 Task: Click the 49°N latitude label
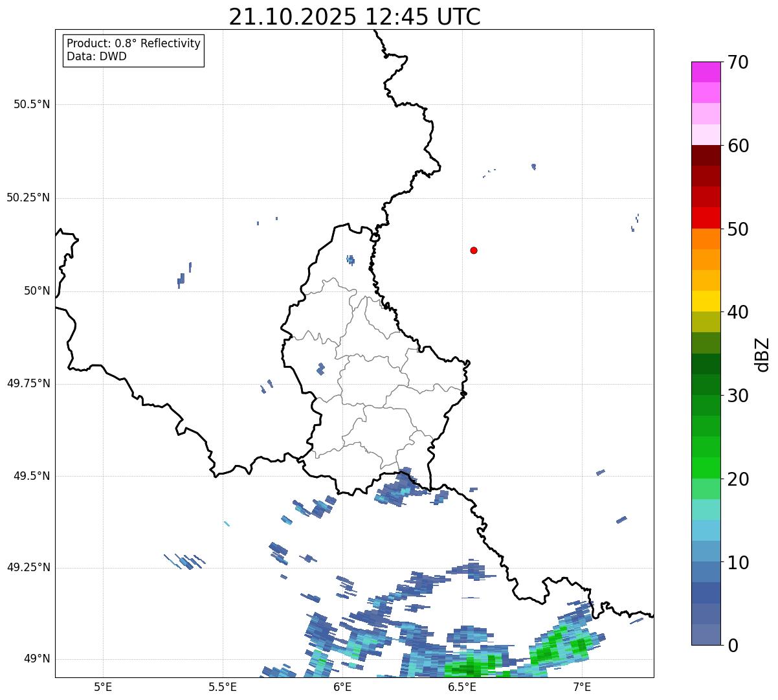coord(37,659)
